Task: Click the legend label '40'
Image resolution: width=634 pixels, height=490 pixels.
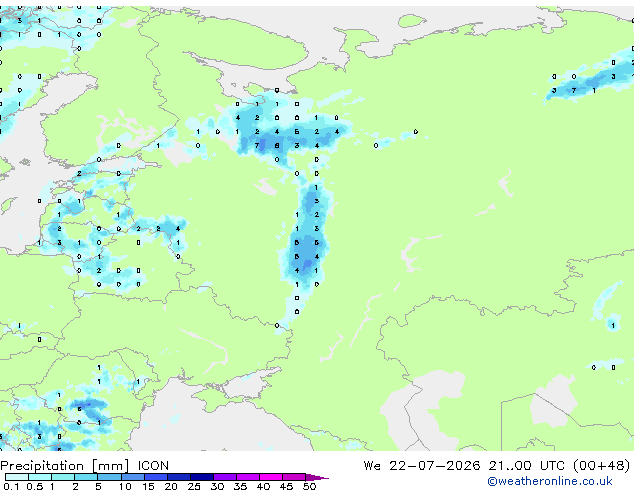Action: tap(263, 486)
